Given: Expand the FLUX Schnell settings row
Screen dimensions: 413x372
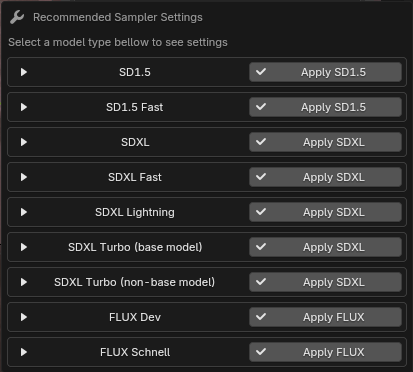Looking at the screenshot, I should tap(24, 352).
